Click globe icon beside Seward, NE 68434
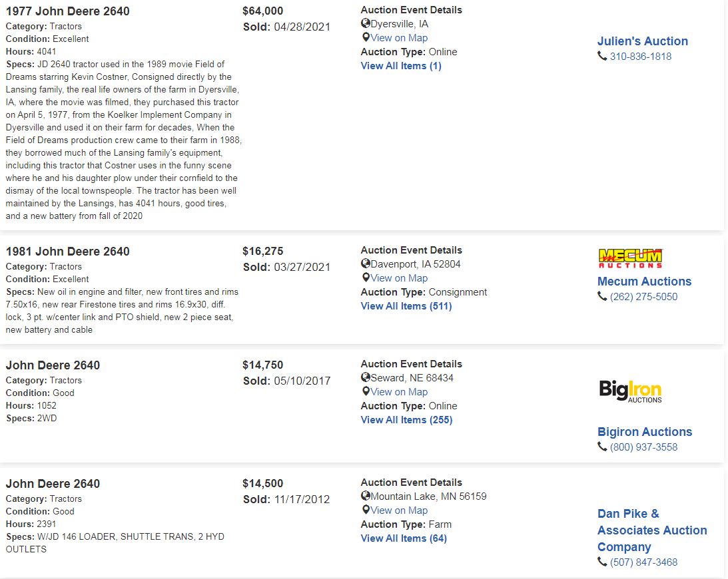The height and width of the screenshot is (579, 728). pyautogui.click(x=366, y=377)
